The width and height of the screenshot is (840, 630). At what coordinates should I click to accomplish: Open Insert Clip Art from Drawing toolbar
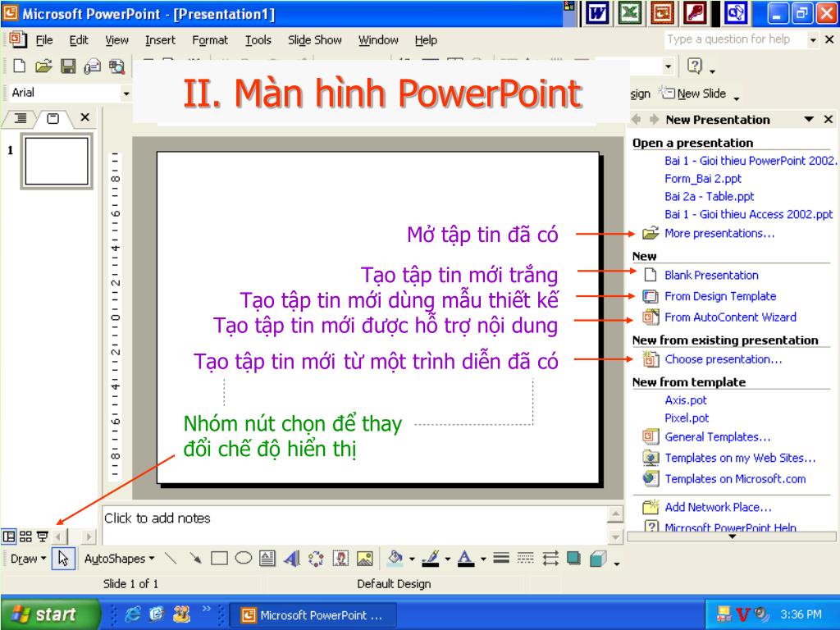[340, 559]
